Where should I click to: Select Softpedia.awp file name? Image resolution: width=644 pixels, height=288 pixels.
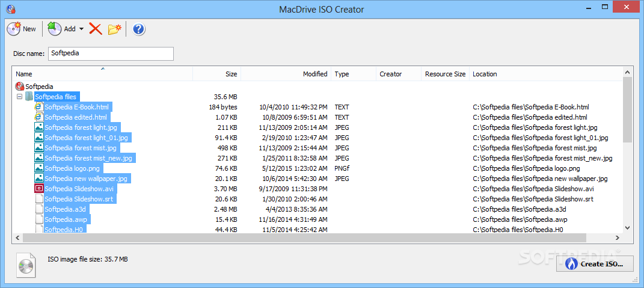coord(66,220)
